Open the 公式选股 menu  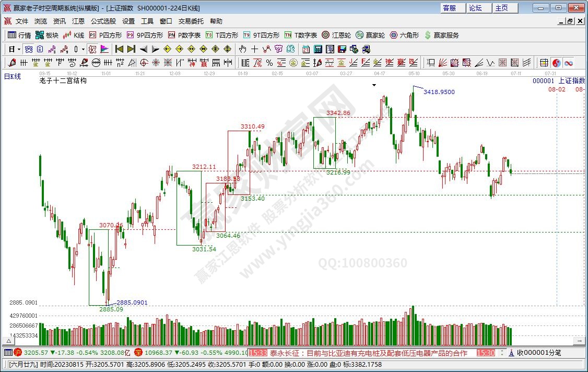point(103,21)
